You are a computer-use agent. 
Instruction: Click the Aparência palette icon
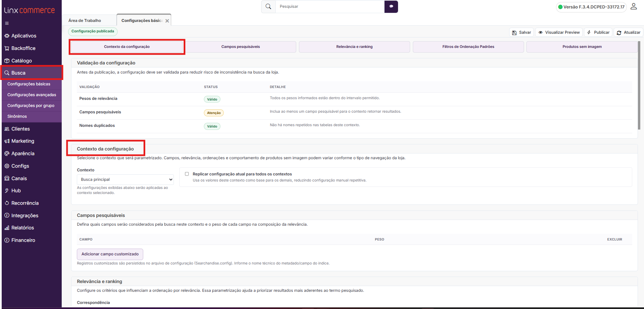(7, 153)
